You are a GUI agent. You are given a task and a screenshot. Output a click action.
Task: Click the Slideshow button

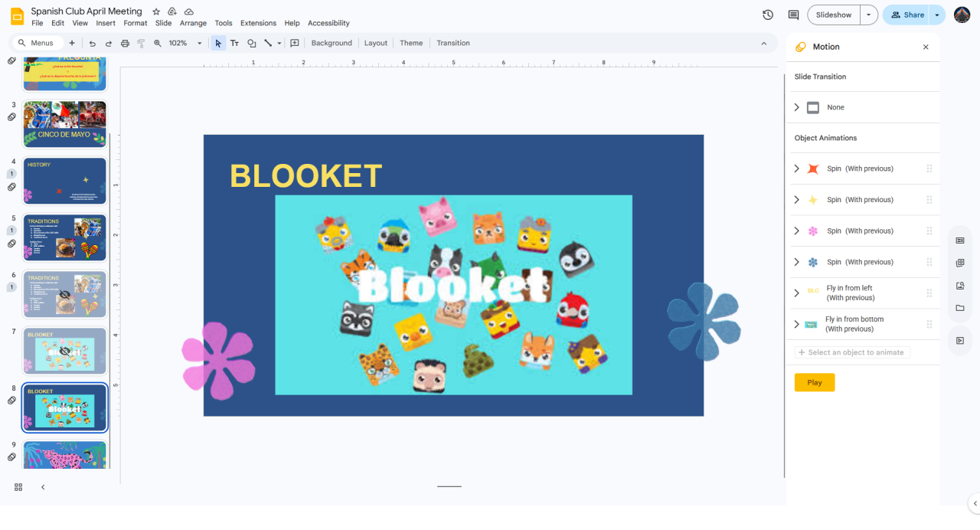[x=833, y=15]
